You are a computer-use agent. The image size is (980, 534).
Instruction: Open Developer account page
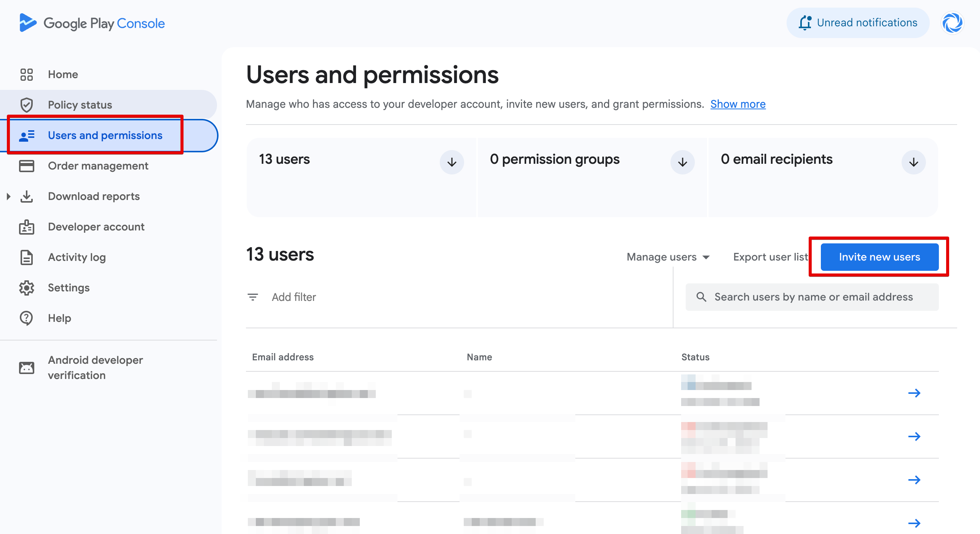[96, 227]
